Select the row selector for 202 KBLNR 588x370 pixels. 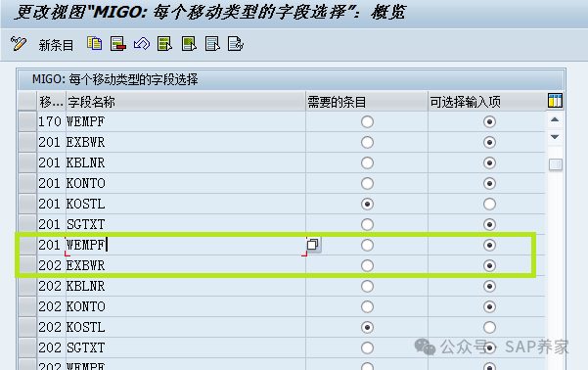[27, 286]
